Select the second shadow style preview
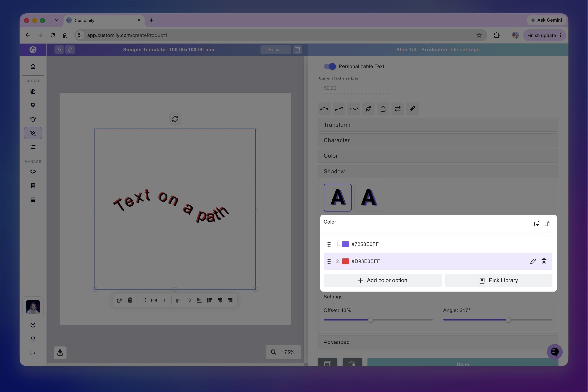The height and width of the screenshot is (392, 588). coord(369,198)
